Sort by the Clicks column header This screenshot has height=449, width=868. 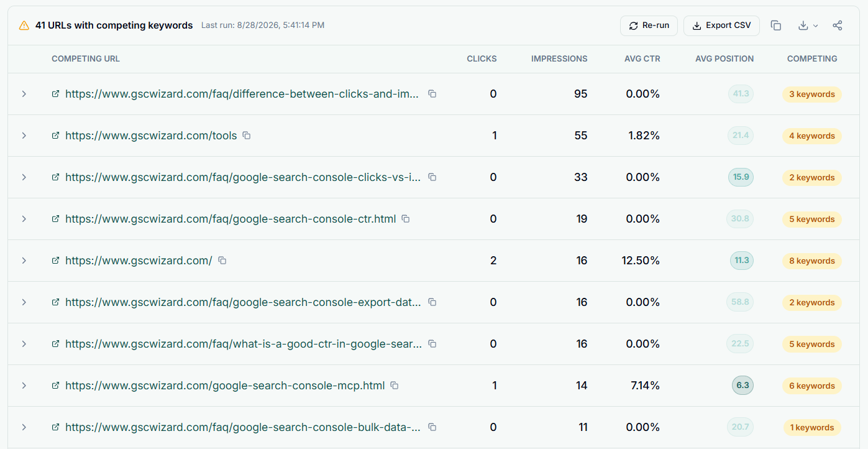(x=482, y=58)
